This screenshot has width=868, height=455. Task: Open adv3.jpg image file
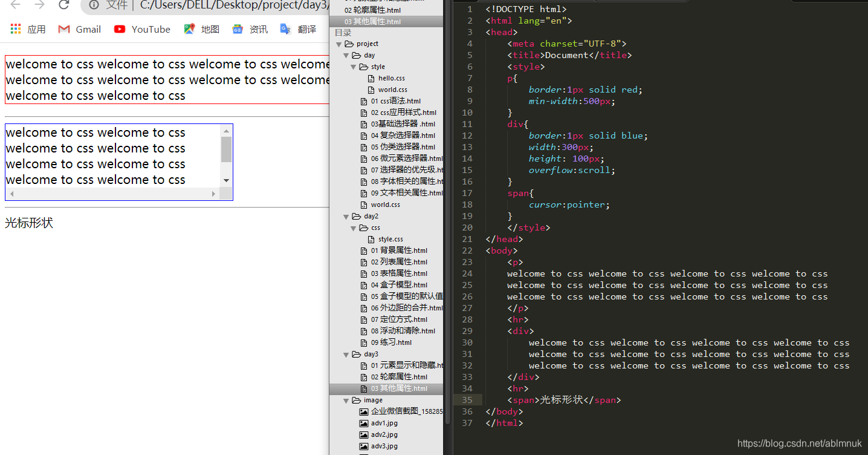pyautogui.click(x=384, y=446)
